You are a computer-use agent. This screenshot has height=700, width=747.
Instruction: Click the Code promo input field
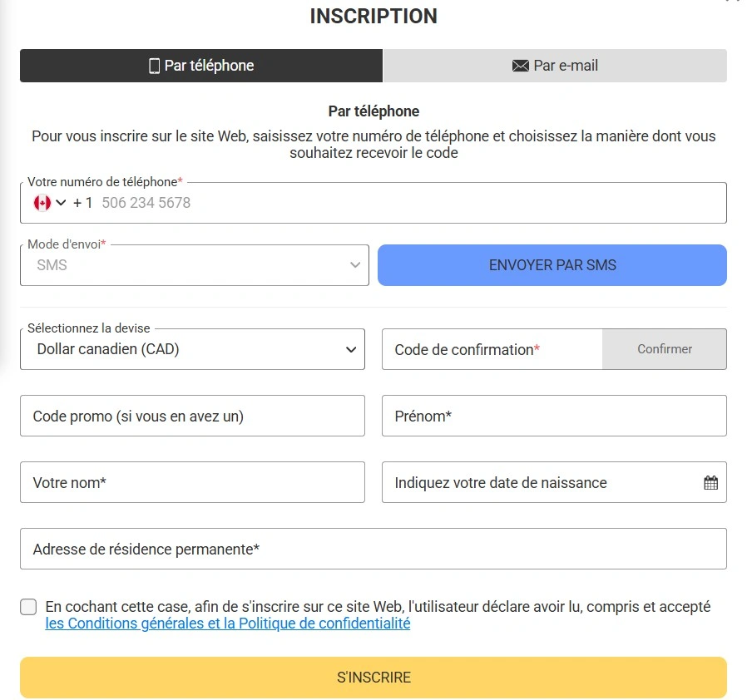[x=192, y=416]
